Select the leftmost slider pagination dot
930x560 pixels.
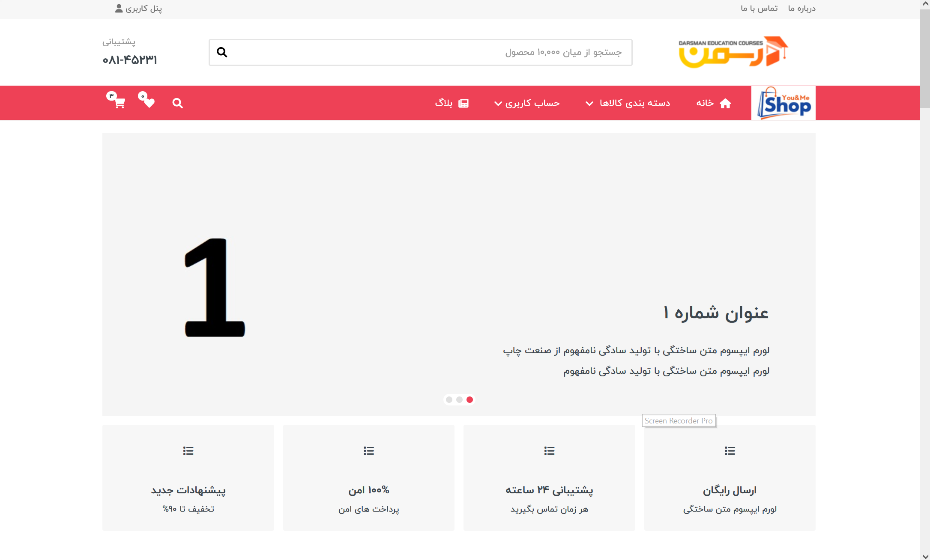[449, 399]
